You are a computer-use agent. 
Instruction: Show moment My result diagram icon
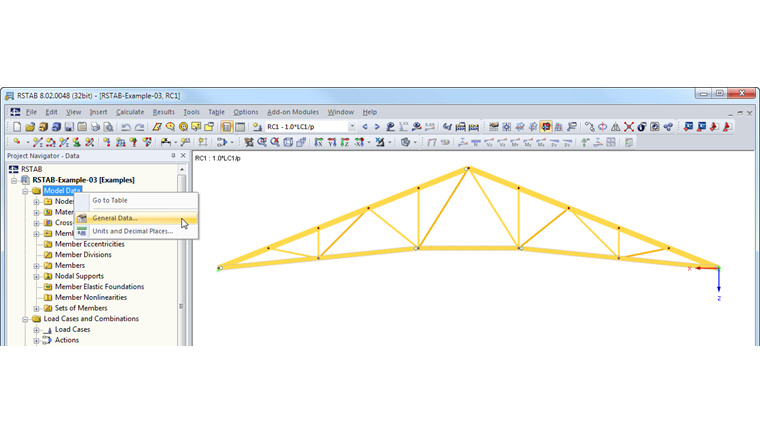(x=528, y=142)
